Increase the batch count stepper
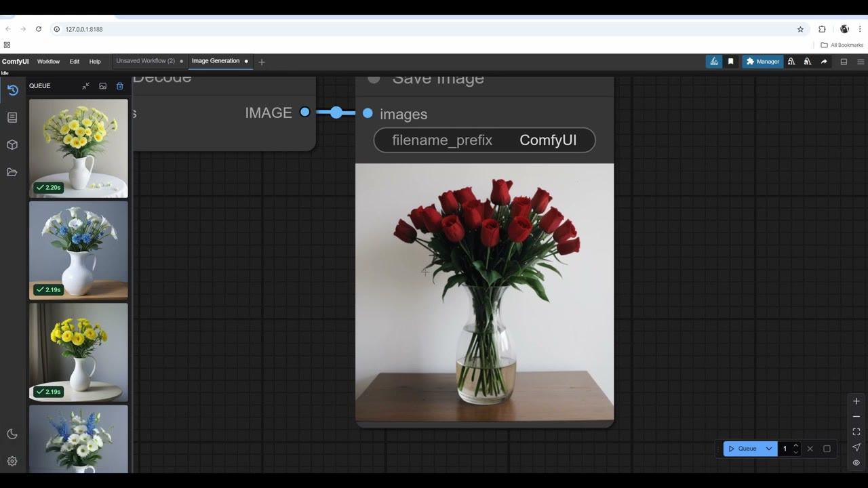Screen dimensions: 868x488 (796, 445)
